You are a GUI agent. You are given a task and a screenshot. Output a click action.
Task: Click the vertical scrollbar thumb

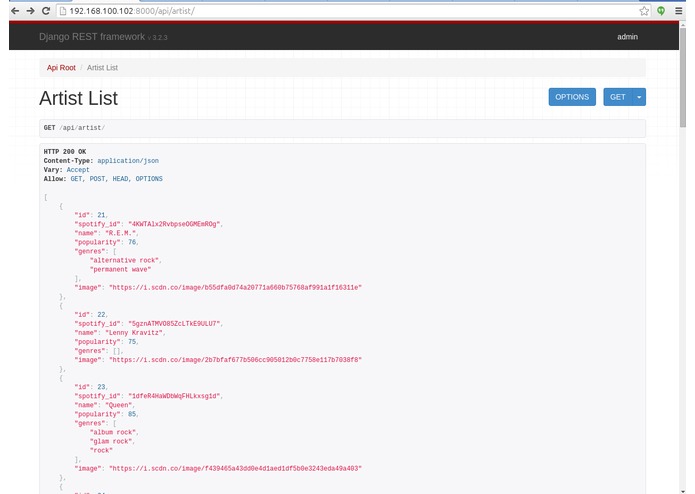683,78
